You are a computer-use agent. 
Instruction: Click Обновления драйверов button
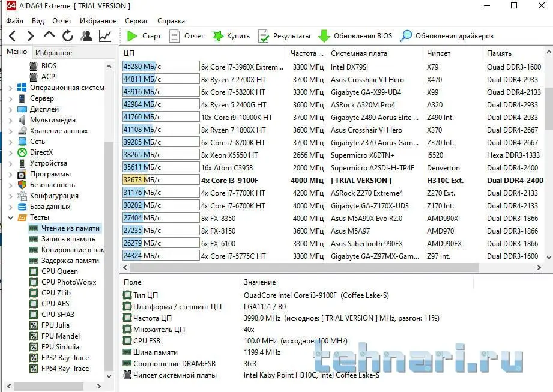tap(447, 36)
